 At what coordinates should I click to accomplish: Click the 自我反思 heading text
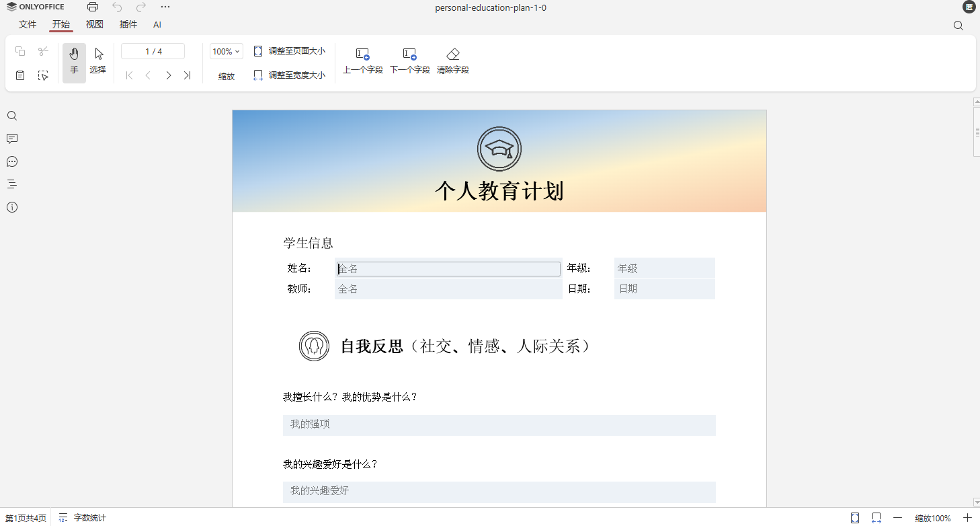(x=372, y=346)
